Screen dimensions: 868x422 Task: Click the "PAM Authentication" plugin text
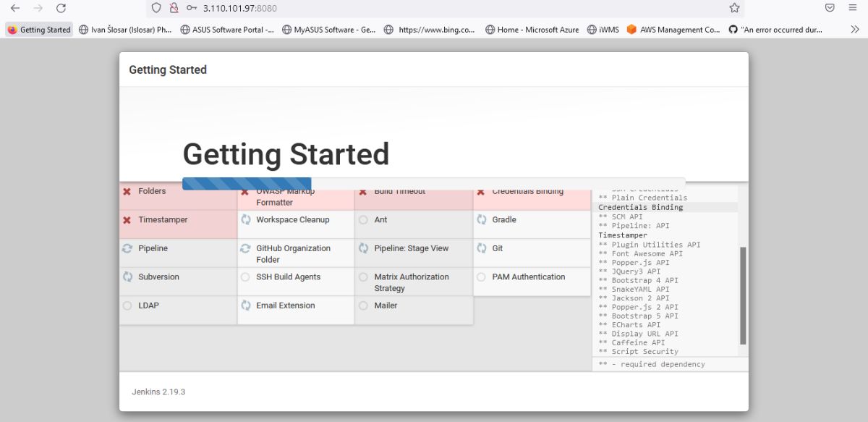[528, 277]
